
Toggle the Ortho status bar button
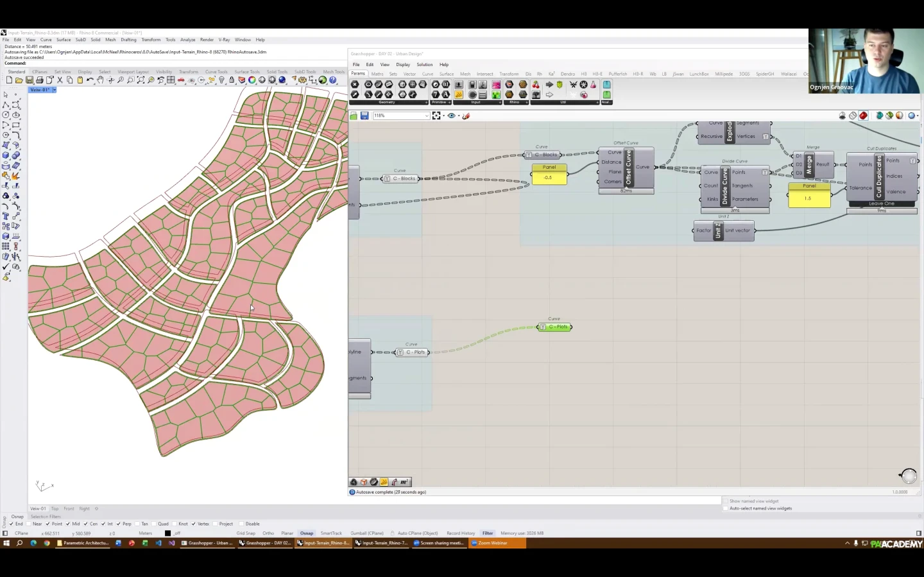tap(268, 533)
